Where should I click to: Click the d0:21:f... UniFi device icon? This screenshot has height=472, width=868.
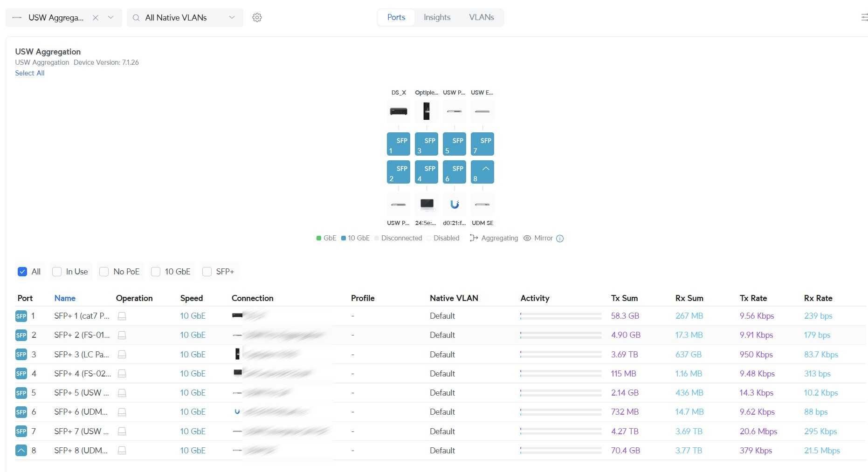(454, 205)
